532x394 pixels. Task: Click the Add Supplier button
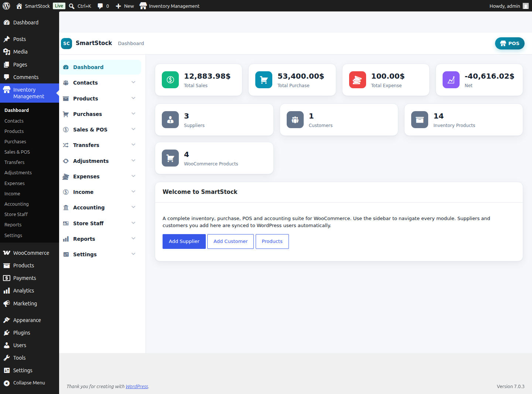pyautogui.click(x=184, y=241)
